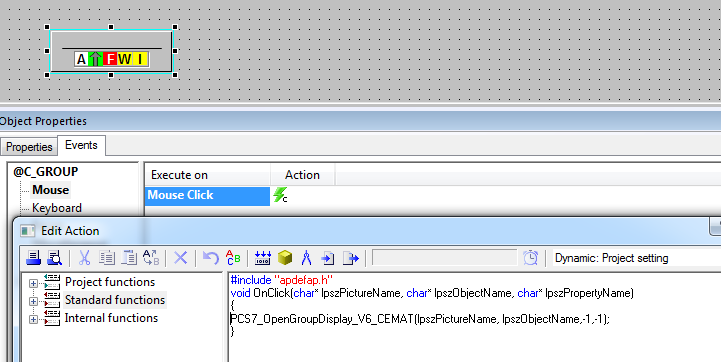Click the red F indicator in group display
Viewport: 721px width, 362px height.
[110, 59]
